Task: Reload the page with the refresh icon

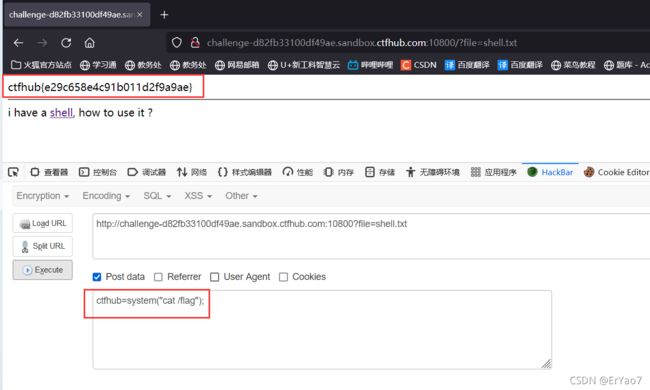Action: (x=66, y=43)
